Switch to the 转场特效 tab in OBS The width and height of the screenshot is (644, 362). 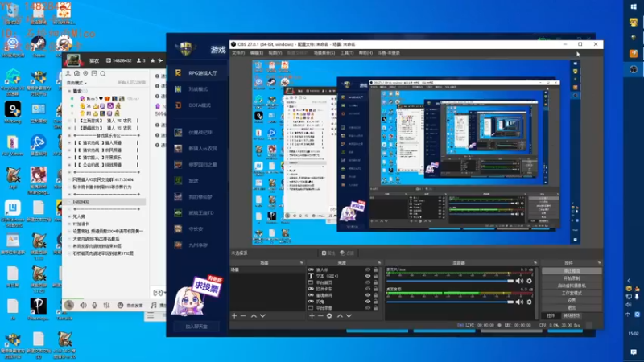click(x=572, y=315)
